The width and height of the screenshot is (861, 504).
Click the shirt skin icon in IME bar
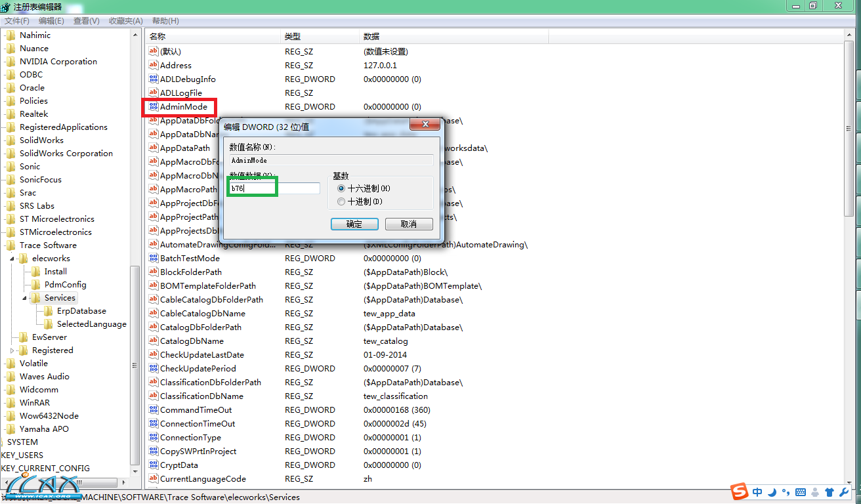coord(829,492)
